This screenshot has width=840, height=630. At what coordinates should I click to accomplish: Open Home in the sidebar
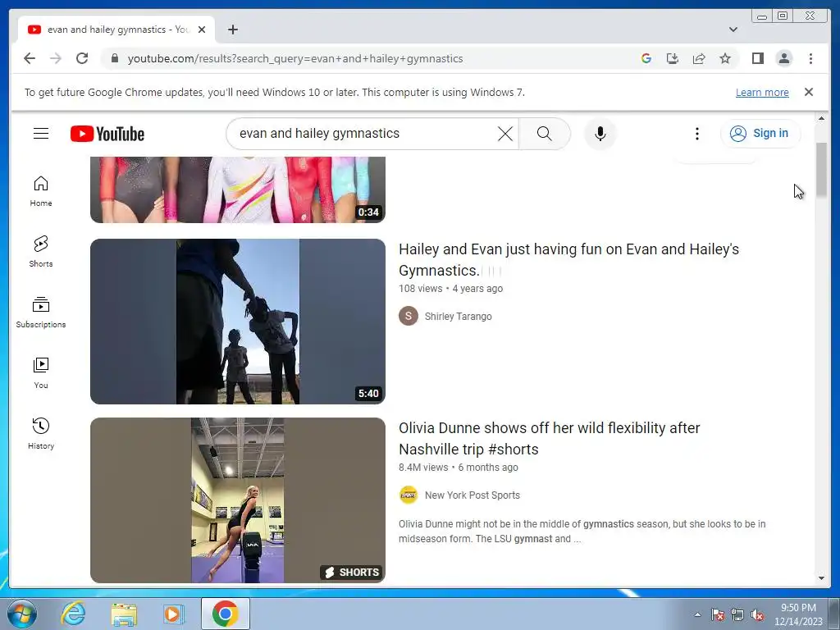tap(41, 191)
